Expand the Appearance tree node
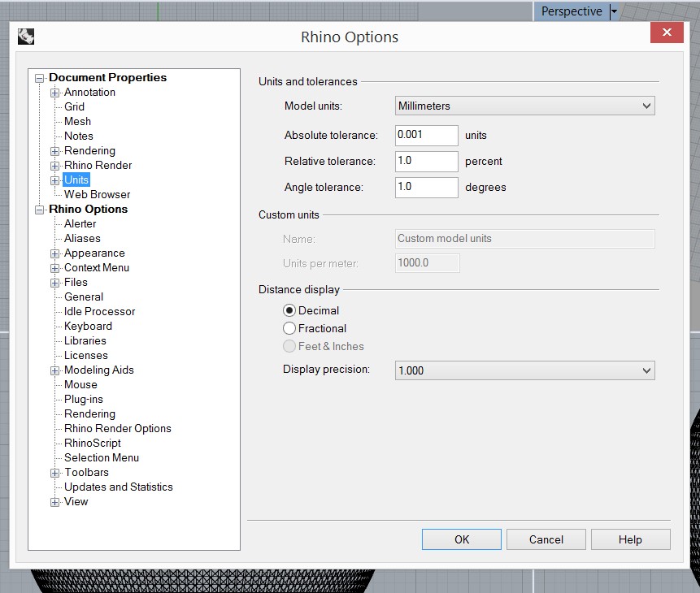The height and width of the screenshot is (593, 700). click(x=55, y=253)
